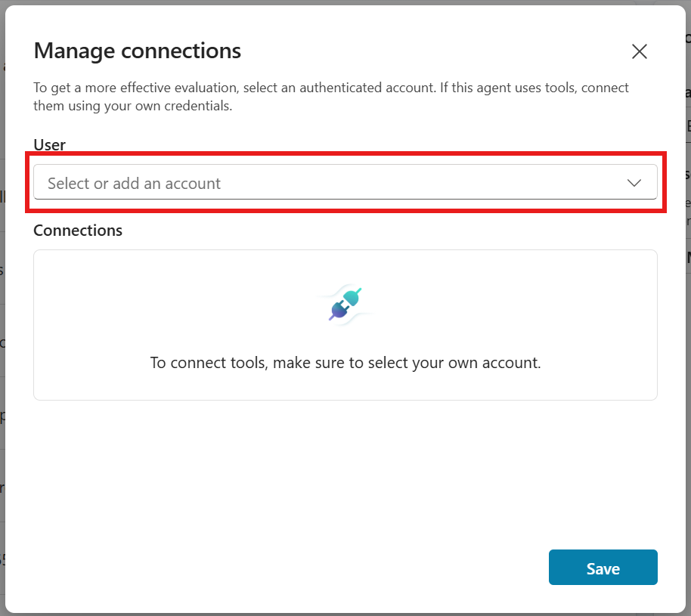The image size is (691, 616).
Task: Open the Select or add an account dropdown
Action: pos(345,183)
